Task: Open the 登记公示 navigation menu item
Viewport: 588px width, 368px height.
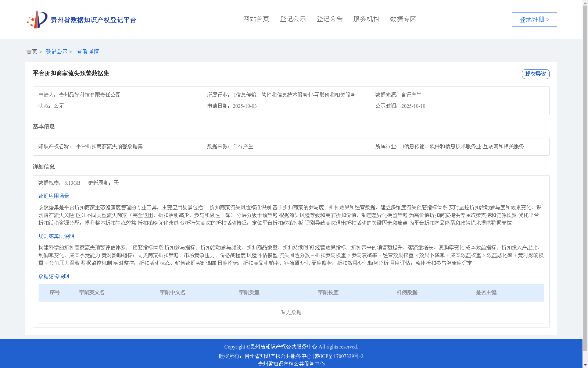Action: tap(293, 19)
